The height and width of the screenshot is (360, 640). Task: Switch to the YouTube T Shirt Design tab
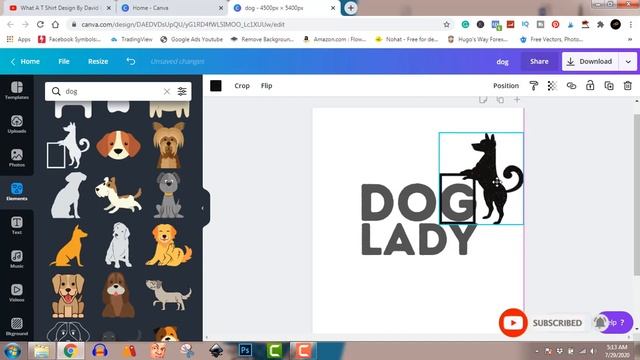(x=59, y=8)
